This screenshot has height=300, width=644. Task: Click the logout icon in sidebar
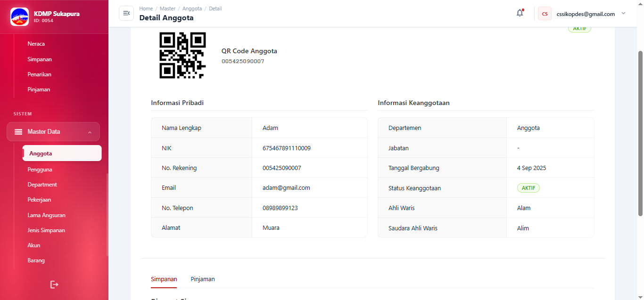pos(54,284)
